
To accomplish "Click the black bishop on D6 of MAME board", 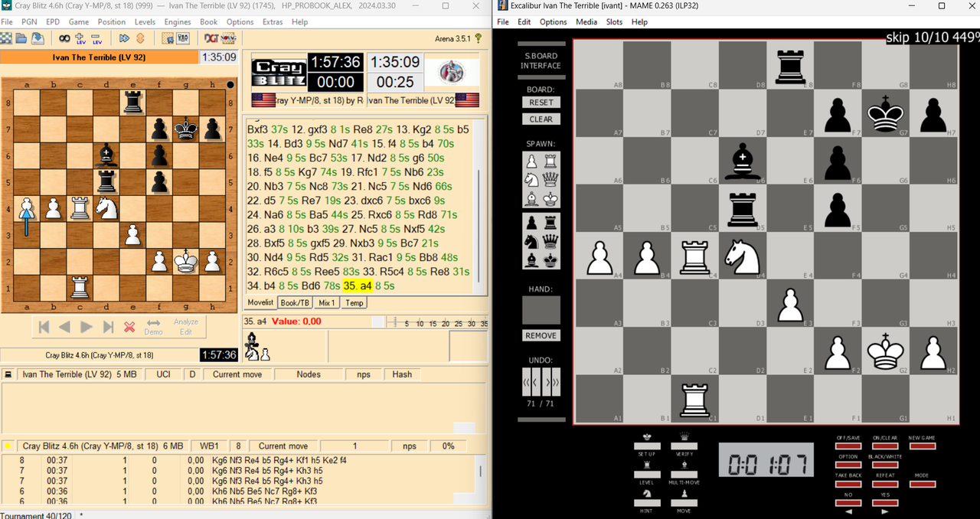I will tap(742, 161).
